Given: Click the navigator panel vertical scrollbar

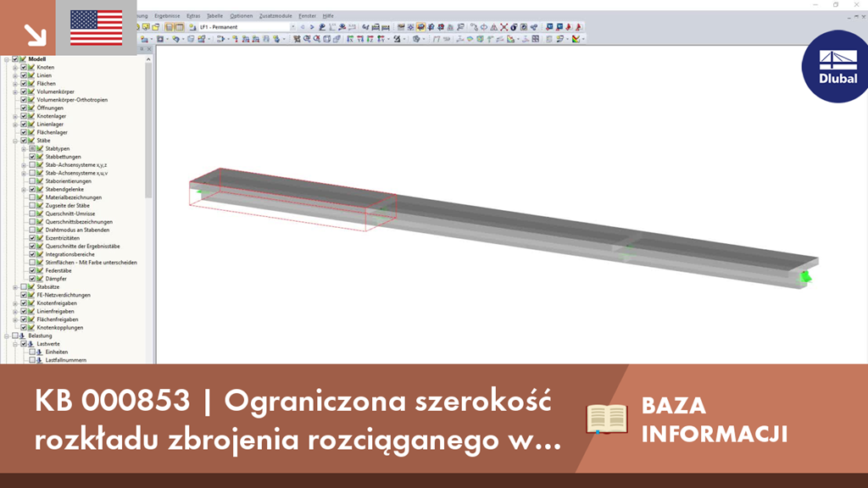Looking at the screenshot, I should pyautogui.click(x=148, y=130).
